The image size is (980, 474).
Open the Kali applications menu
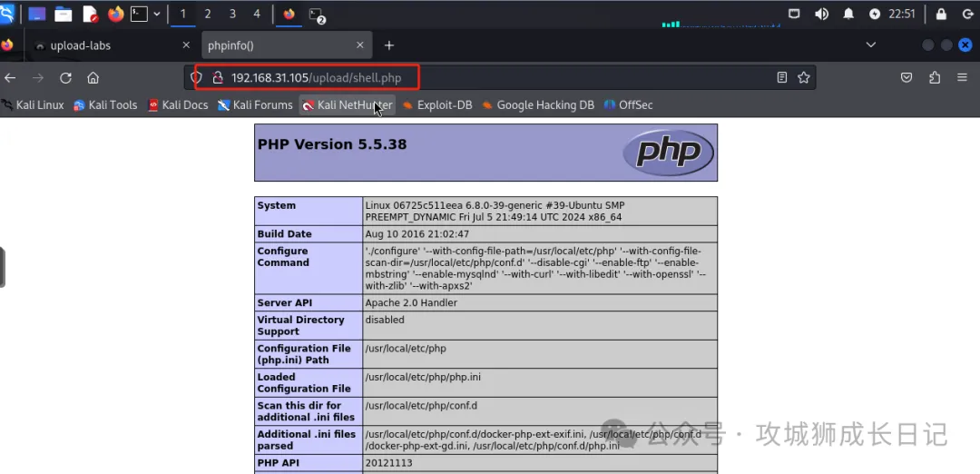click(7, 14)
